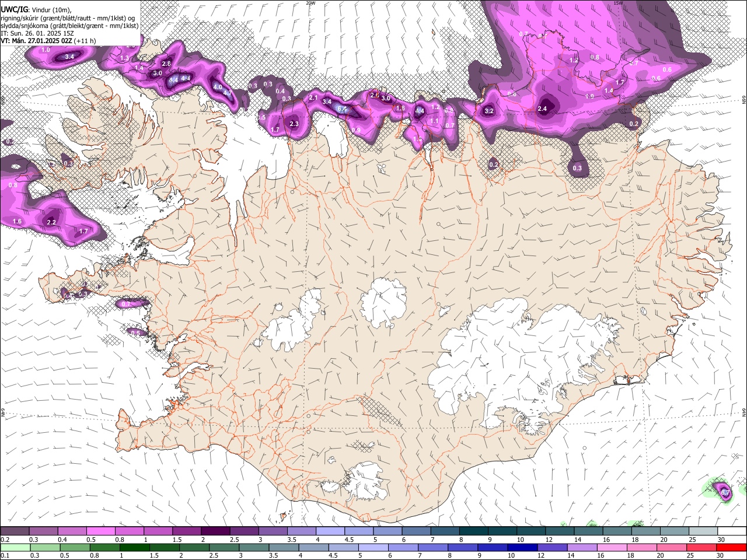Select the 'rigning/skúrir' rain legend description line
747x560 pixels.
(68, 17)
